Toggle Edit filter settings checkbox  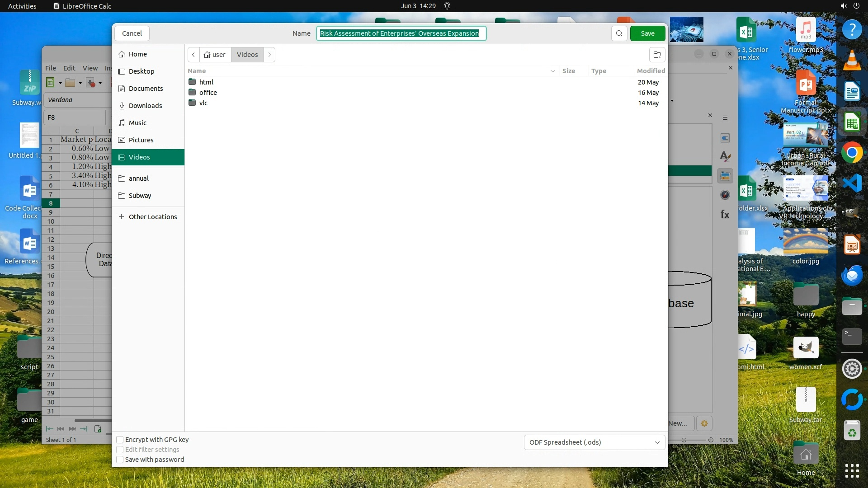[120, 450]
